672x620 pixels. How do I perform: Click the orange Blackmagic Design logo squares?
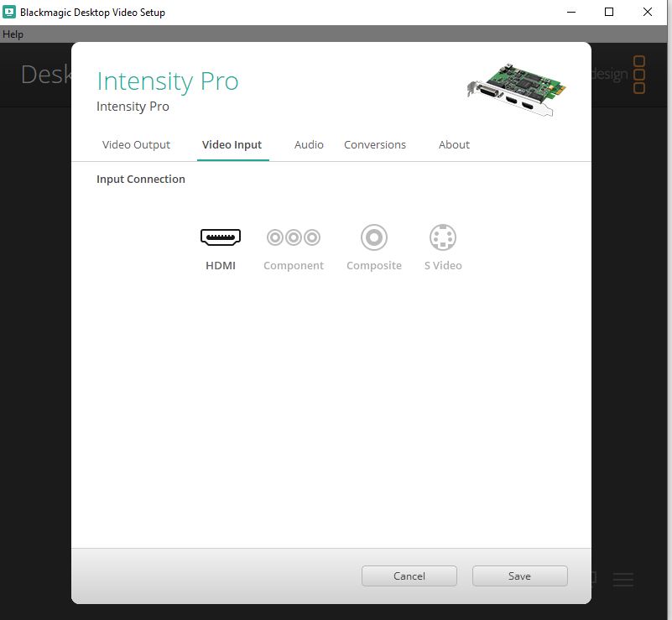(639, 74)
